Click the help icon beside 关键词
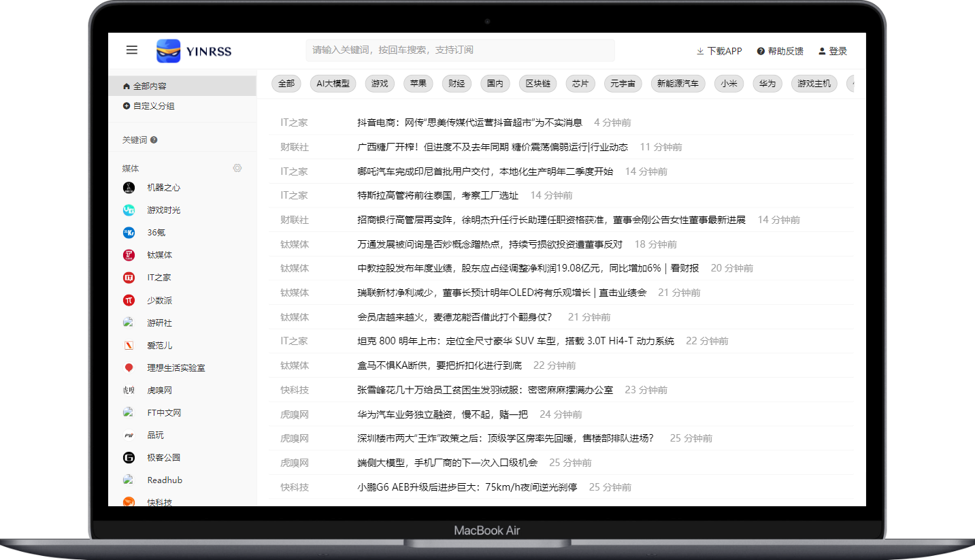The height and width of the screenshot is (560, 975). pyautogui.click(x=154, y=140)
